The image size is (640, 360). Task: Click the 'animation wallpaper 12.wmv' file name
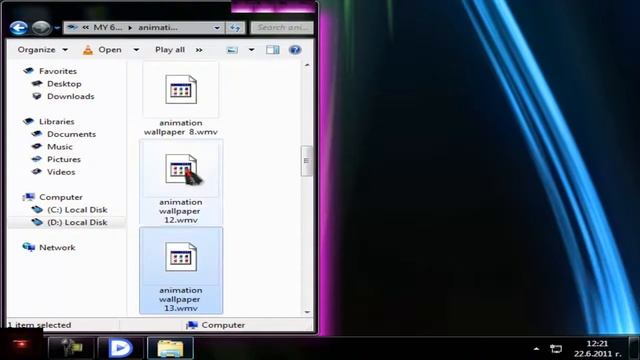[x=180, y=211]
